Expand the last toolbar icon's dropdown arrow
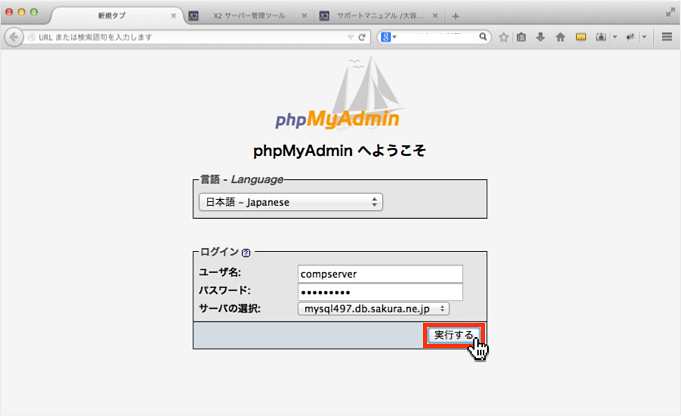 coord(644,37)
